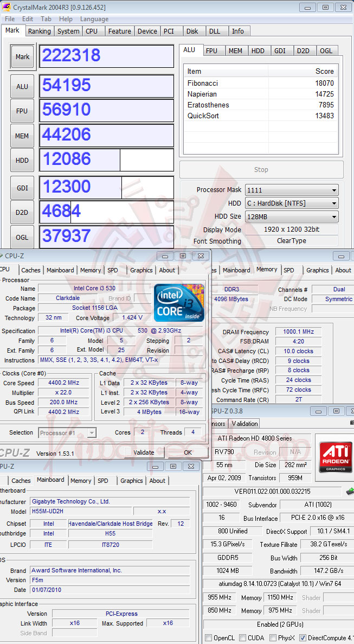354x644 pixels.
Task: Click the Mark benchmark button
Action: (x=22, y=57)
